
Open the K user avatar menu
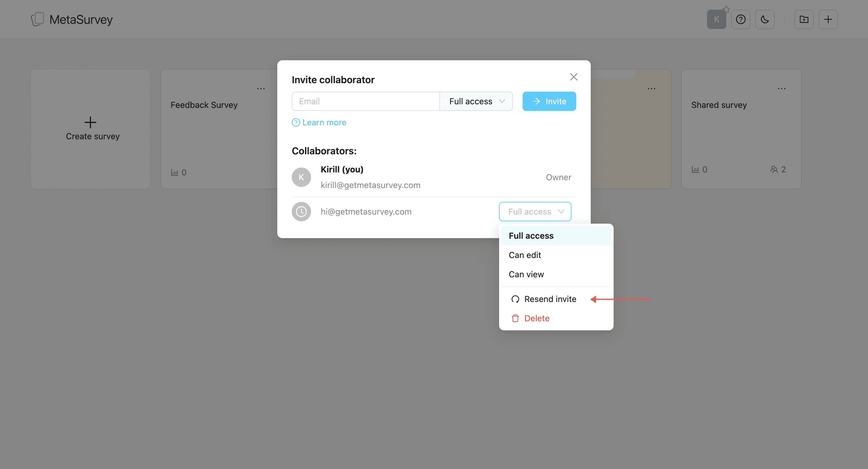click(x=716, y=19)
